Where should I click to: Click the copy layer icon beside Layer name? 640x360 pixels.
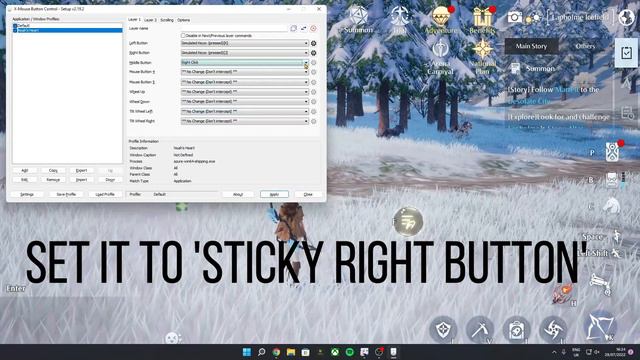click(293, 29)
